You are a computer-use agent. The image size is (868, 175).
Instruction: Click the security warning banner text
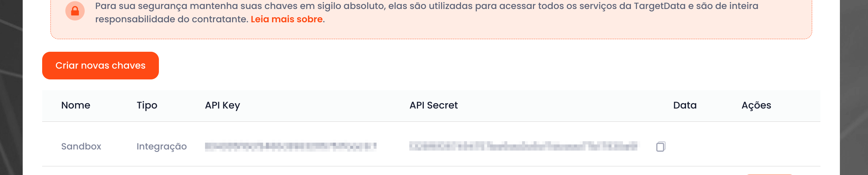[x=427, y=13]
